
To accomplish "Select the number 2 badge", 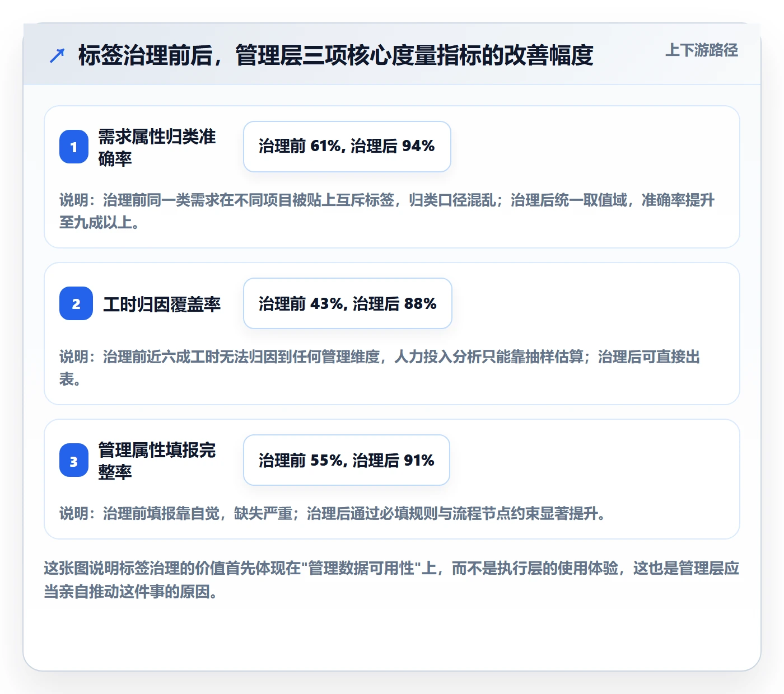I will pos(76,303).
